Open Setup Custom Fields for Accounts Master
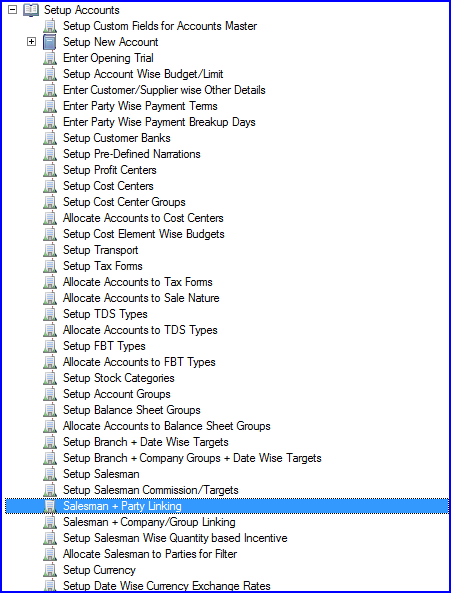Viewport: 451px width, 593px height. click(160, 26)
